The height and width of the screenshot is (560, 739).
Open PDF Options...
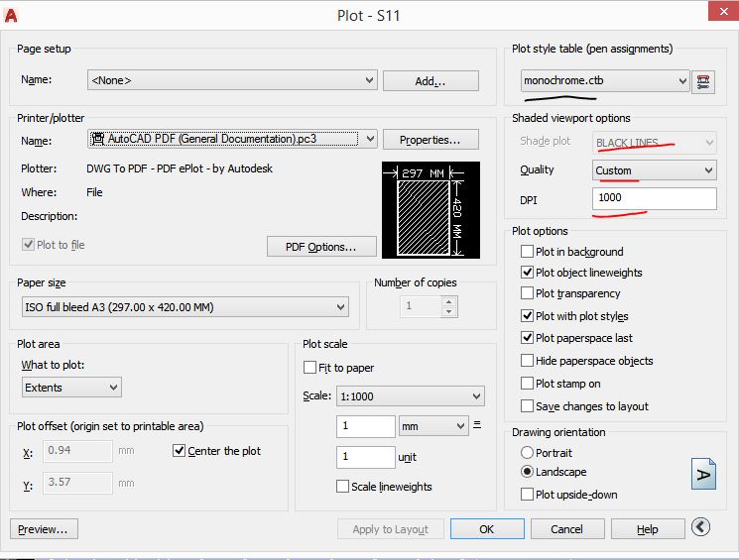tap(321, 247)
